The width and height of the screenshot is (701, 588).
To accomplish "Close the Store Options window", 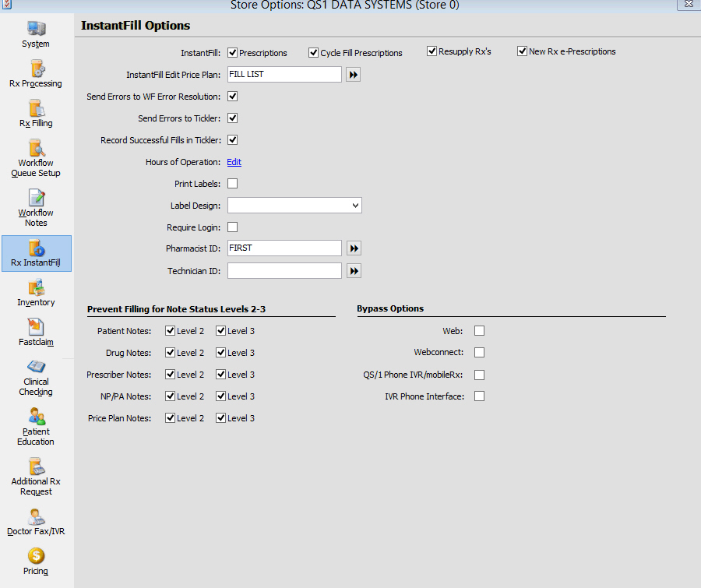I will 689,5.
